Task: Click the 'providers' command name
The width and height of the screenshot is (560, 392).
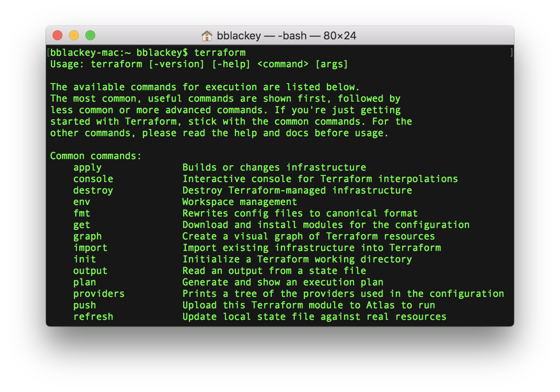Action: click(99, 294)
